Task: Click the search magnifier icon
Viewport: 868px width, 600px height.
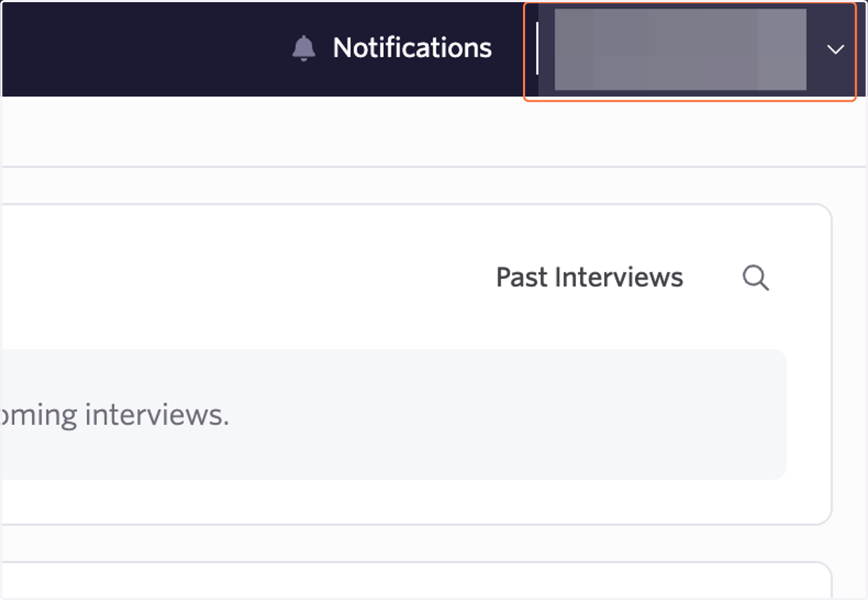Action: pyautogui.click(x=756, y=278)
